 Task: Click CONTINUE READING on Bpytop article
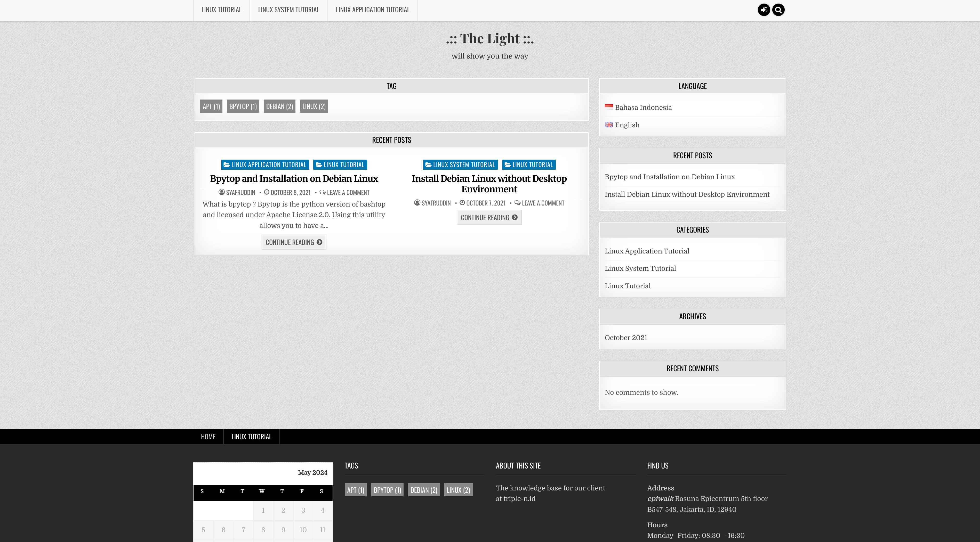point(294,242)
